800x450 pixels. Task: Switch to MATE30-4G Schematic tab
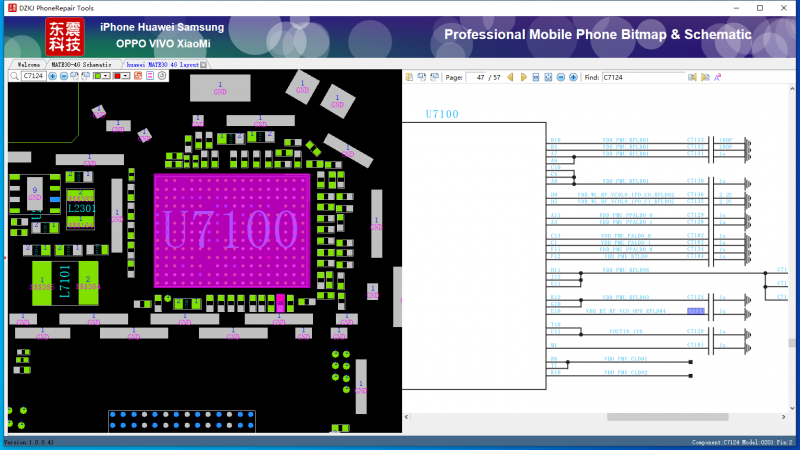82,64
